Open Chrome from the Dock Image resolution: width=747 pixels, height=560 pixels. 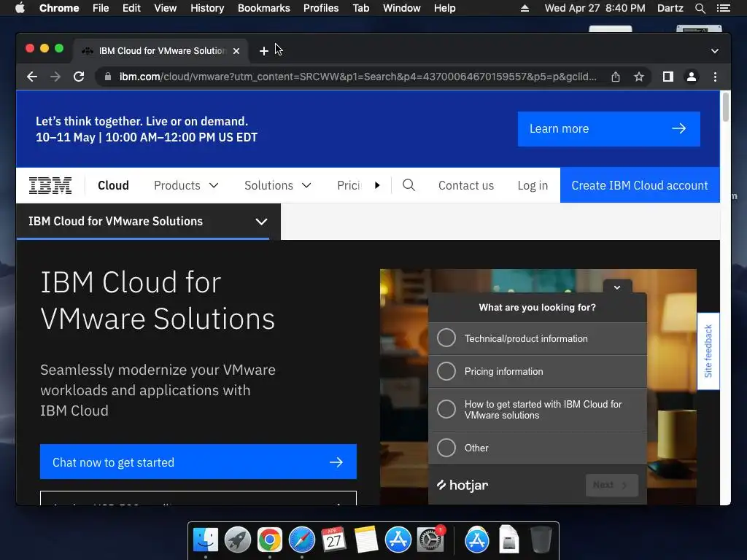point(270,540)
